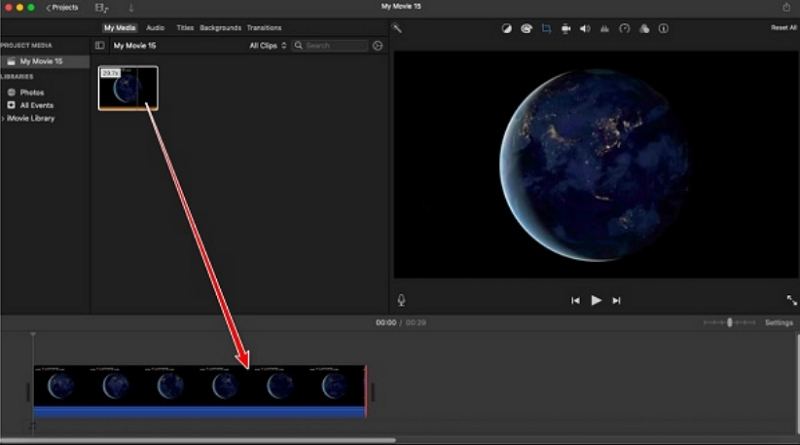Open the Audio tab
This screenshot has height=445, width=800.
click(x=155, y=28)
